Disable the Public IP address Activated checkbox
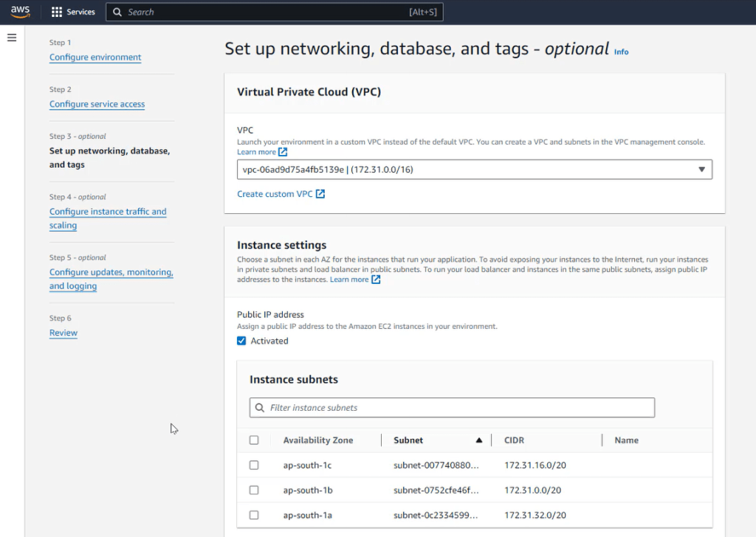Screen dimensions: 756x537 tap(241, 341)
